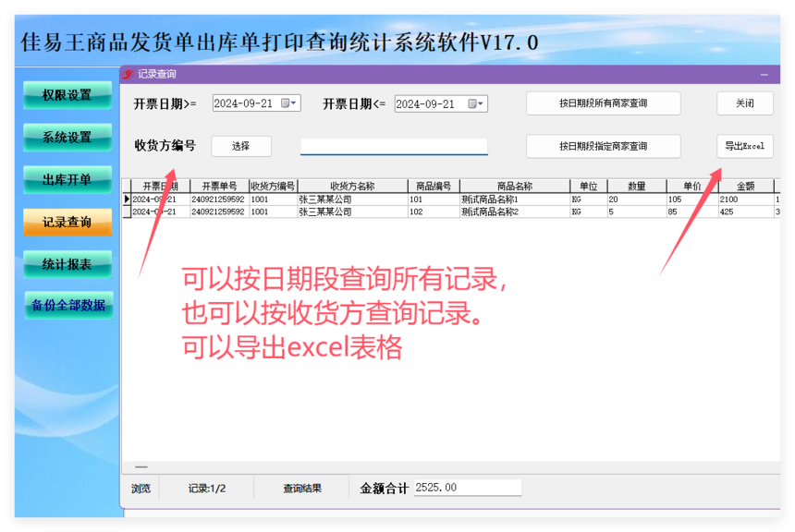This screenshot has width=795, height=532.
Task: Open the 统计报表 sidebar section
Action: click(67, 264)
